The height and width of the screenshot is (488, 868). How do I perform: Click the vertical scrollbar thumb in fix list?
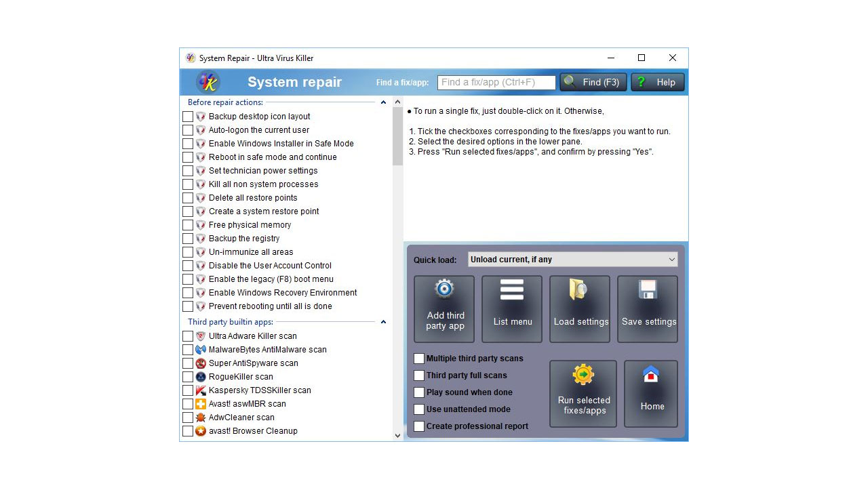pos(398,136)
